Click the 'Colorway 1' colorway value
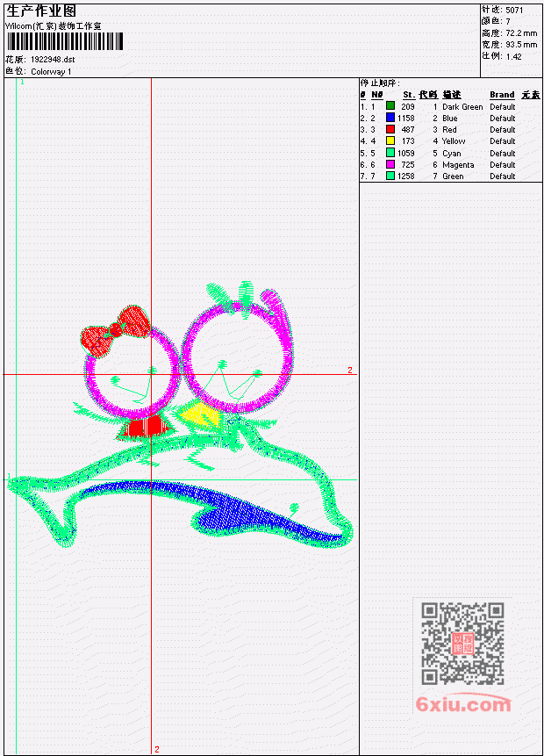 tap(51, 72)
